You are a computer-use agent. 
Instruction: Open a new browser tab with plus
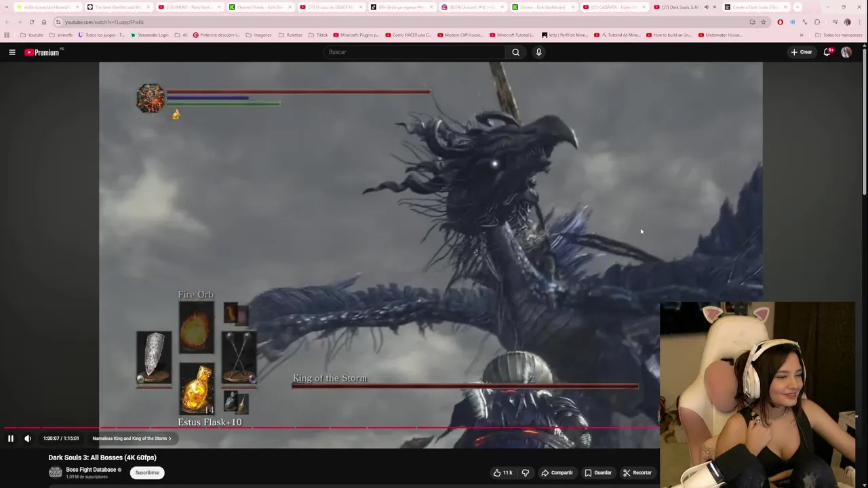tap(797, 7)
